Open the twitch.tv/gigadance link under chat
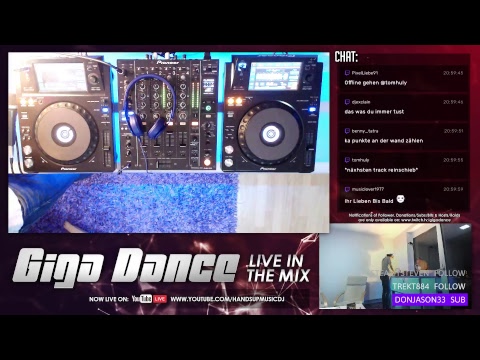Image resolution: width=480 pixels, height=360 pixels. [426, 220]
